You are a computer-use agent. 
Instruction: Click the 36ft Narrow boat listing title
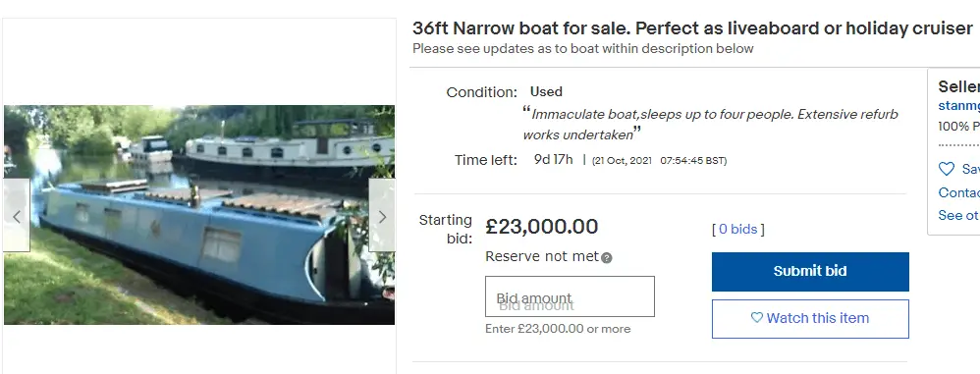click(x=692, y=28)
